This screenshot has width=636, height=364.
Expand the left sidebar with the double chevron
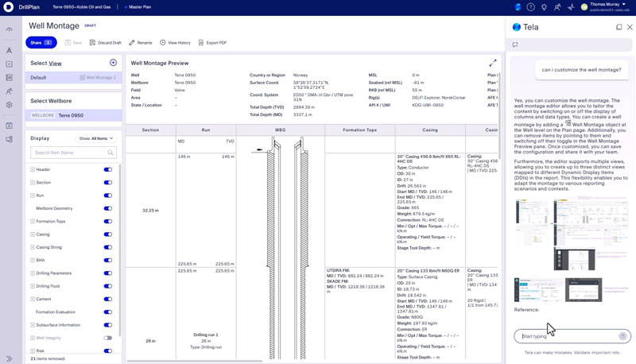pyautogui.click(x=10, y=358)
